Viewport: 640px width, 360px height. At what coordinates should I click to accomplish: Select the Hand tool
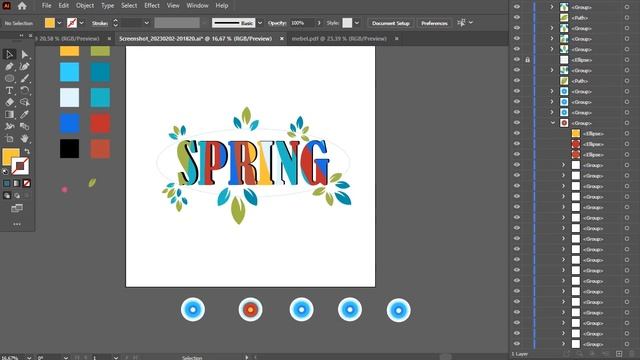click(24, 138)
